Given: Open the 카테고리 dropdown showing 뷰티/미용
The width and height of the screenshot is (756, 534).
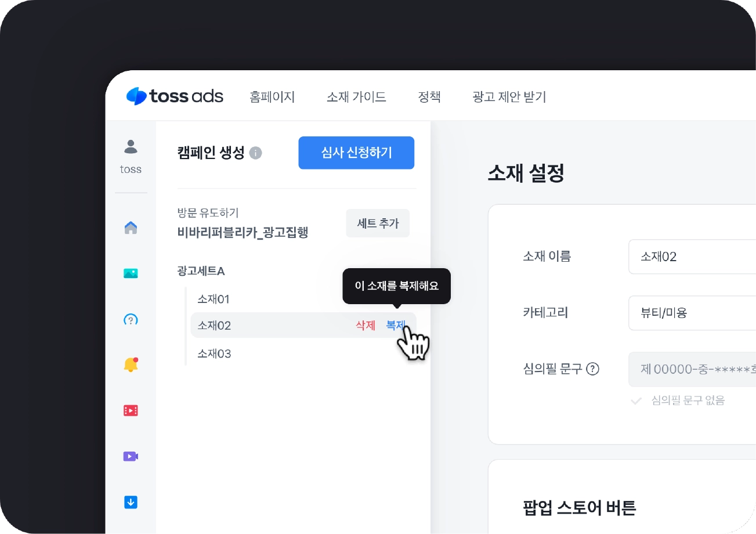Looking at the screenshot, I should (x=692, y=313).
